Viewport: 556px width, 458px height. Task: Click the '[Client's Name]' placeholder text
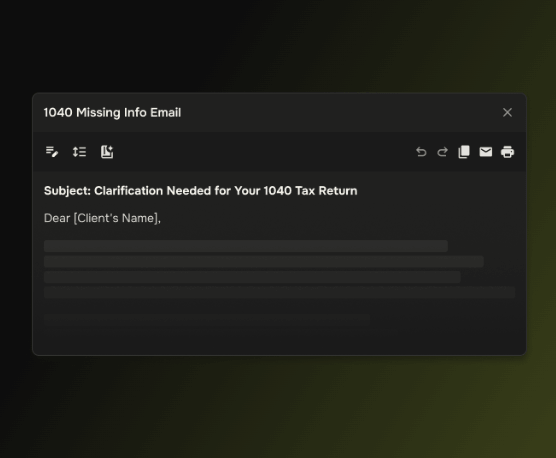[117, 218]
